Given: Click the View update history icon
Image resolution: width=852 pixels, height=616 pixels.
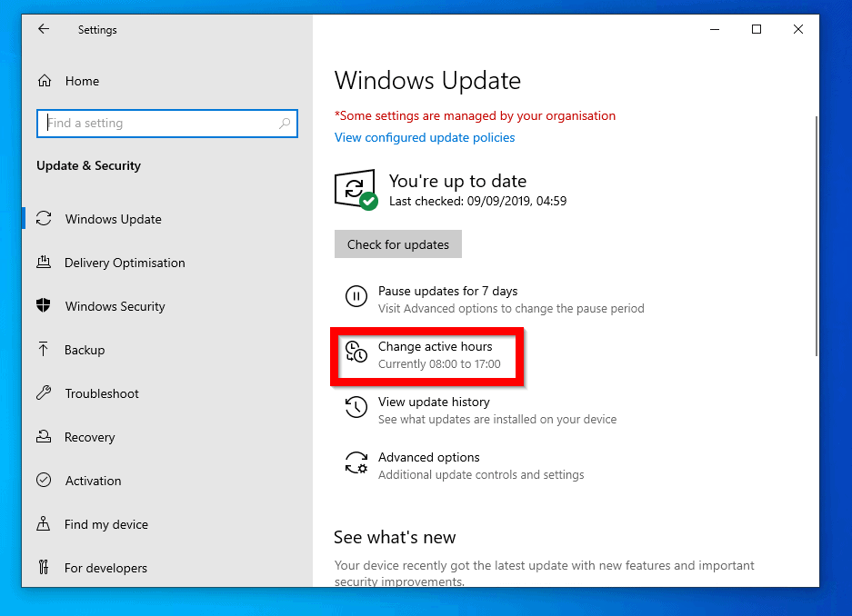Looking at the screenshot, I should pos(356,408).
